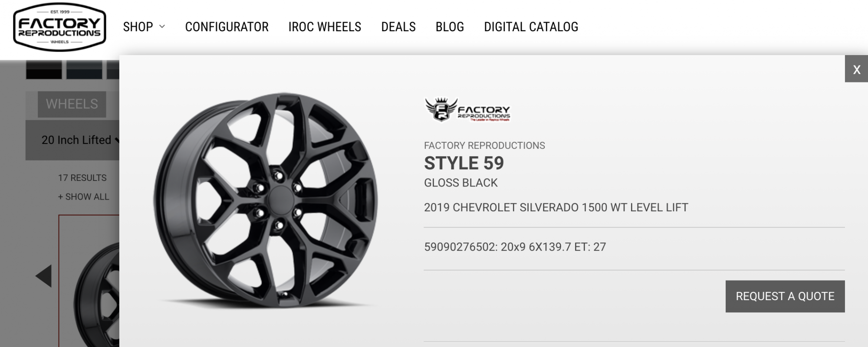
Task: Select the black vehicle color swatch
Action: (x=44, y=70)
